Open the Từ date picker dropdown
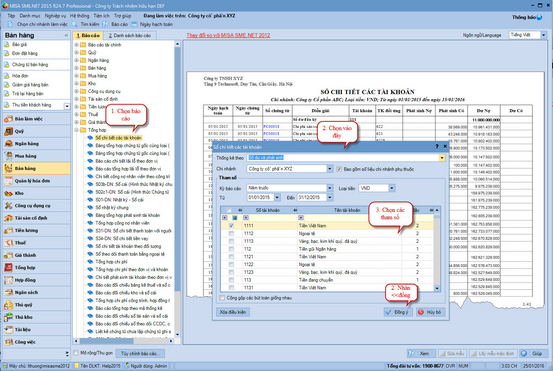This screenshot has width=553, height=371. [x=277, y=197]
